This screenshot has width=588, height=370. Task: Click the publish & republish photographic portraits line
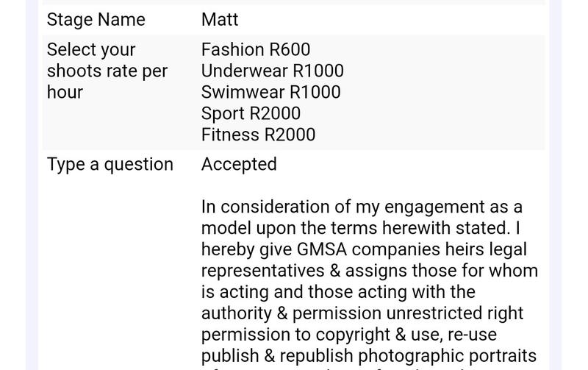(x=369, y=356)
